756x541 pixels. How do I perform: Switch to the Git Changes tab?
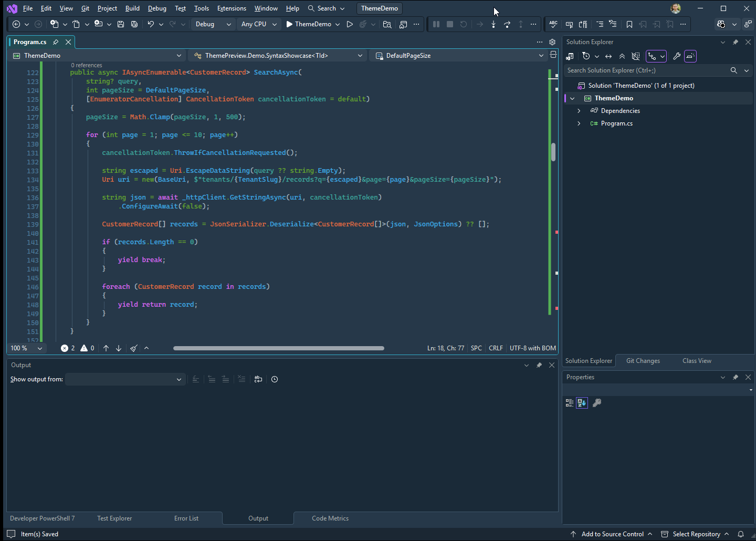pyautogui.click(x=643, y=361)
